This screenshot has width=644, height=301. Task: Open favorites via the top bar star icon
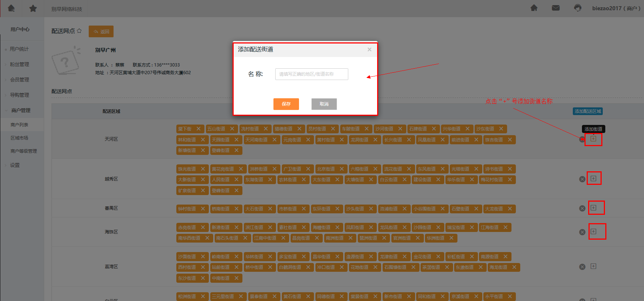[x=33, y=8]
